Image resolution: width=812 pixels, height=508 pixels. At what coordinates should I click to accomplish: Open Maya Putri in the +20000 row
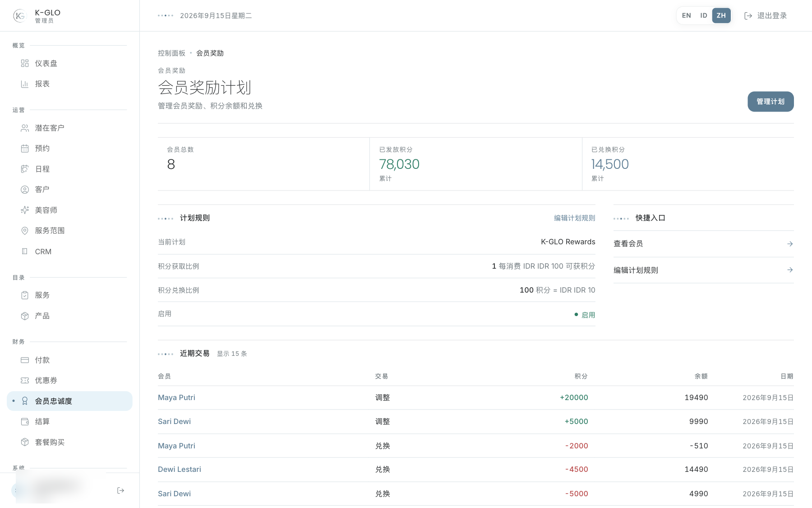click(176, 398)
